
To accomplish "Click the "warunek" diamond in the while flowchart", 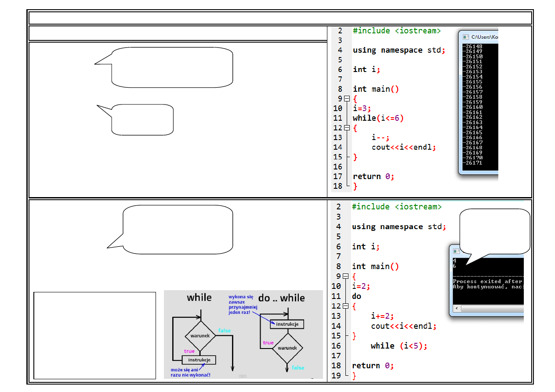I will click(x=200, y=336).
